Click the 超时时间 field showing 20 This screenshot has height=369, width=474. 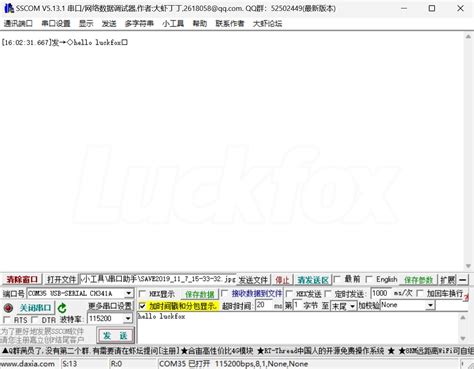(x=264, y=305)
